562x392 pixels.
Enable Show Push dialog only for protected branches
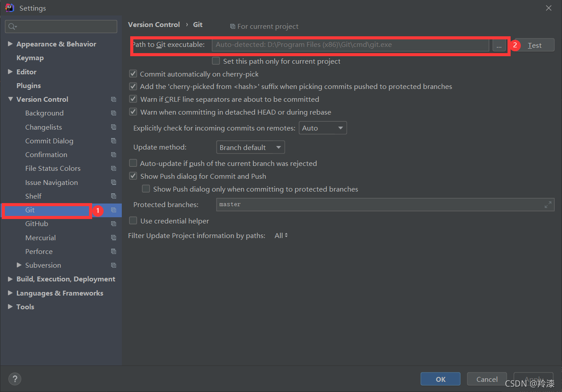click(x=146, y=189)
